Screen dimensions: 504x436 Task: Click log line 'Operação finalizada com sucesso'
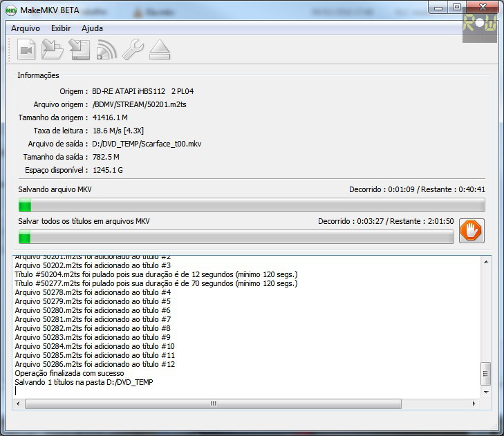[x=69, y=373]
